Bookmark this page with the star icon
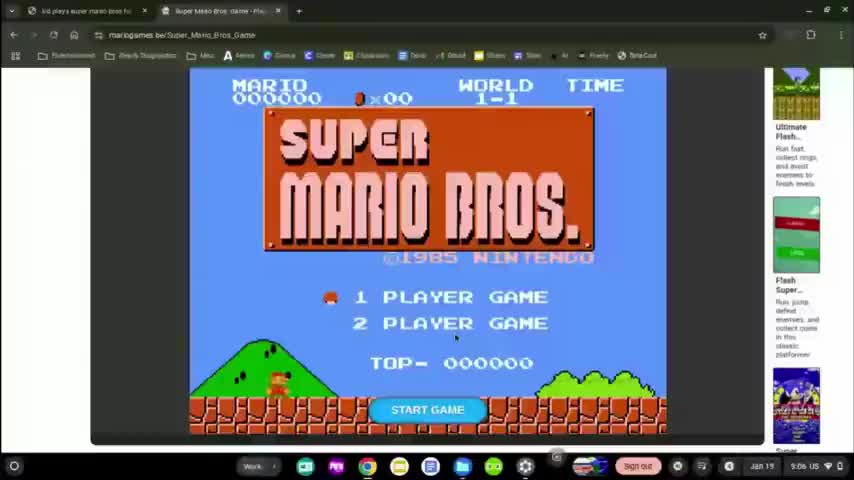The image size is (854, 480). pos(762,35)
